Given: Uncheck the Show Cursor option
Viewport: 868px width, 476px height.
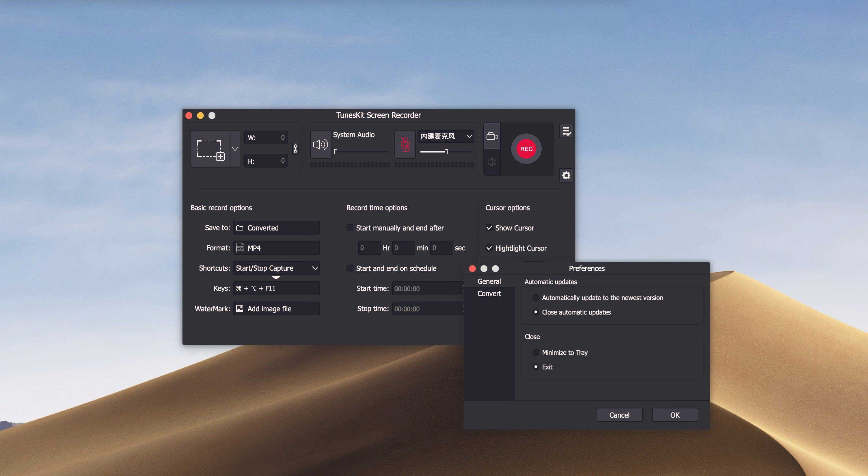Looking at the screenshot, I should 489,228.
